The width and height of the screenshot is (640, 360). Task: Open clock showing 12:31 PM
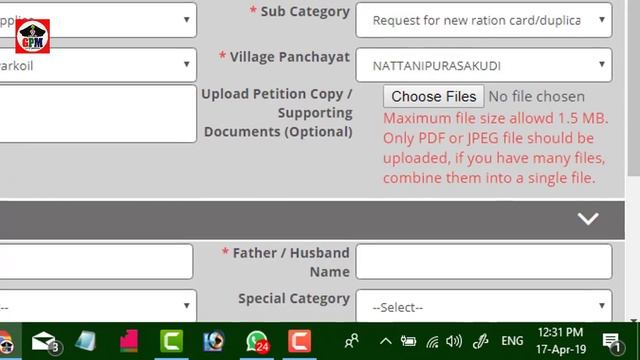pos(561,341)
